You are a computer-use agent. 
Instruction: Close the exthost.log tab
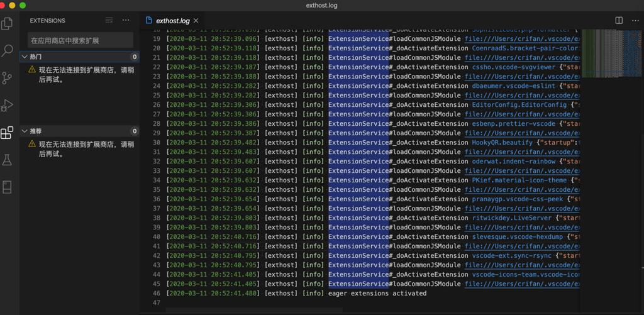coord(196,21)
